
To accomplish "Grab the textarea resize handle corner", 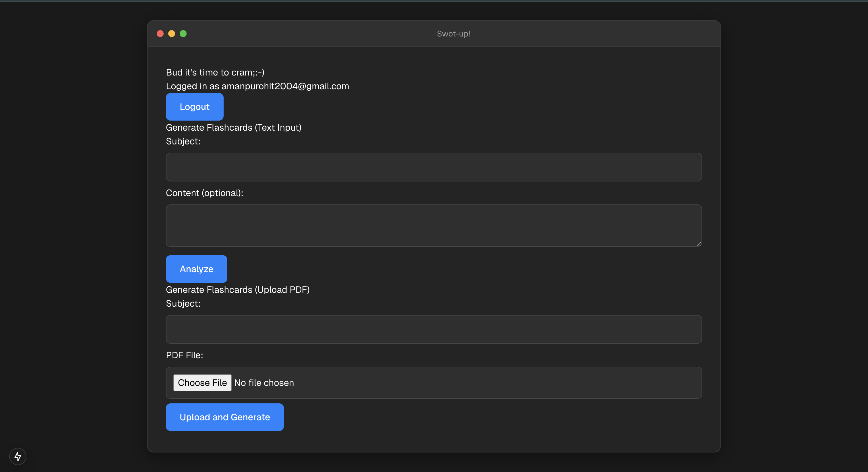I will click(699, 244).
